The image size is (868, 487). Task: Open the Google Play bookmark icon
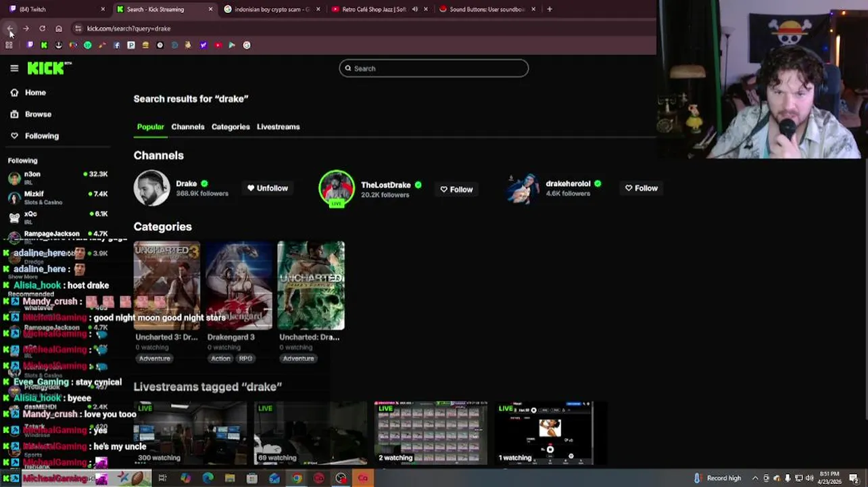pyautogui.click(x=232, y=45)
